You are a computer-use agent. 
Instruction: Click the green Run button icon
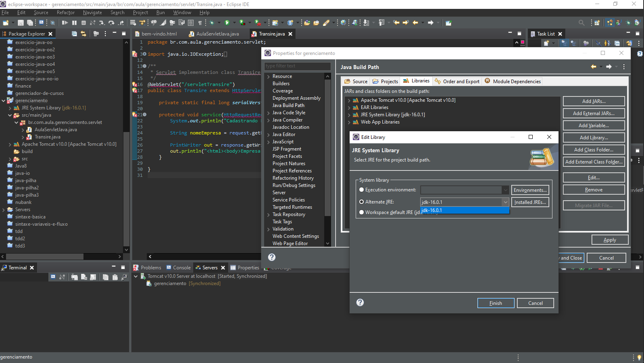(x=227, y=23)
